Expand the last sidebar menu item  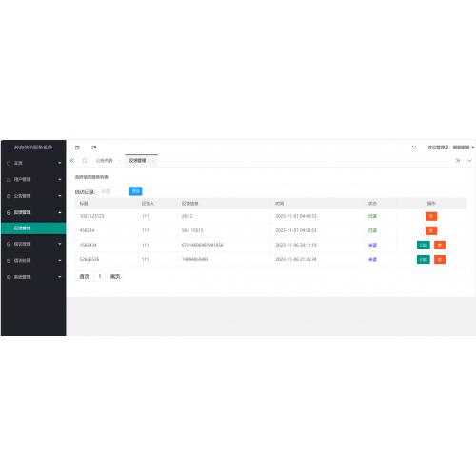(x=33, y=277)
